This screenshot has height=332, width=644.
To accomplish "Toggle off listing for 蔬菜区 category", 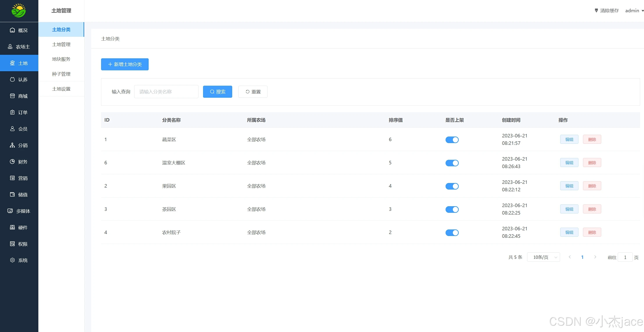I will [x=452, y=140].
